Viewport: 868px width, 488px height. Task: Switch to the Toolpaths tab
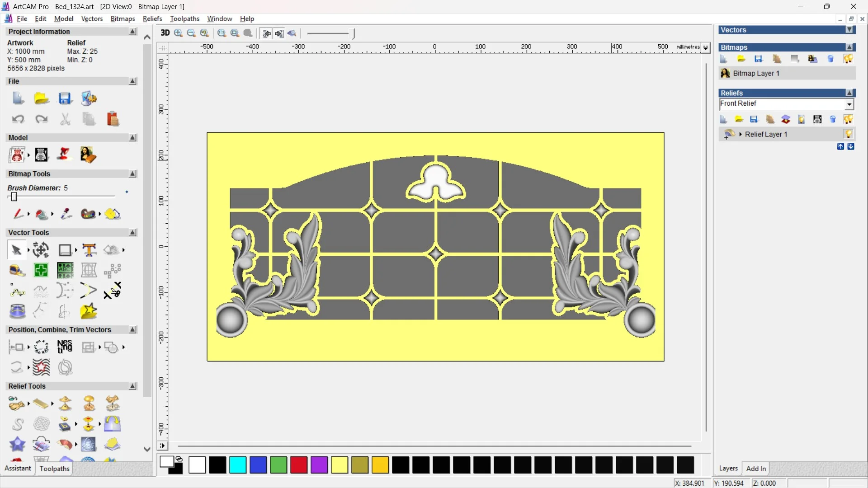pyautogui.click(x=54, y=469)
